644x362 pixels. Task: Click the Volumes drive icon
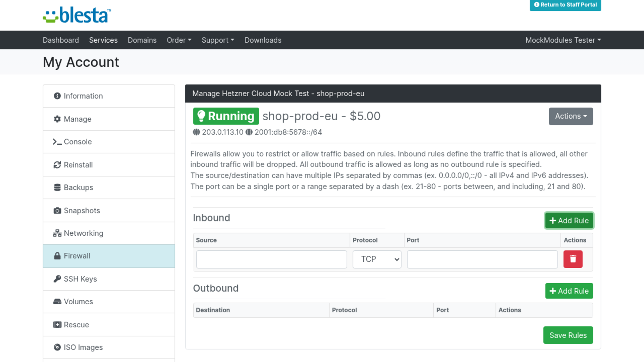(57, 302)
